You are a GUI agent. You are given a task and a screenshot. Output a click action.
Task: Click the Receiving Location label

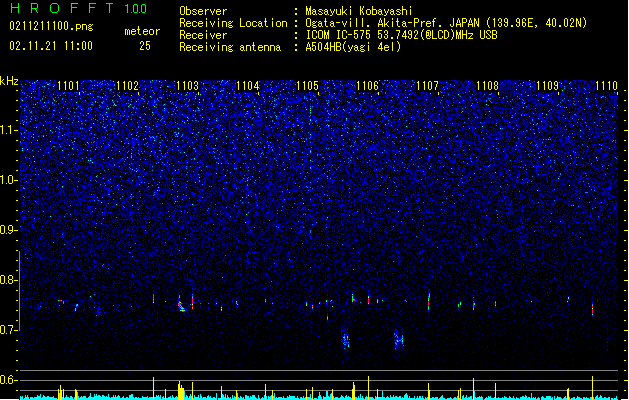(x=233, y=23)
